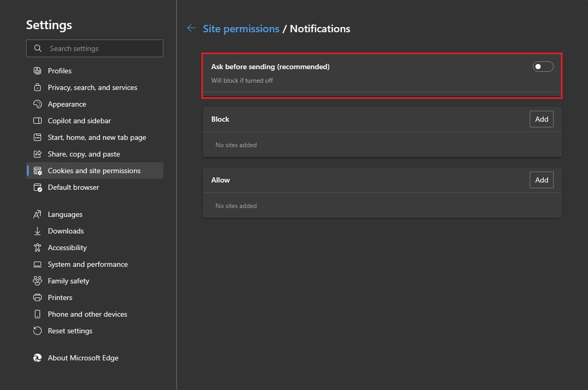Open System and performance settings
This screenshot has width=588, height=390.
87,264
